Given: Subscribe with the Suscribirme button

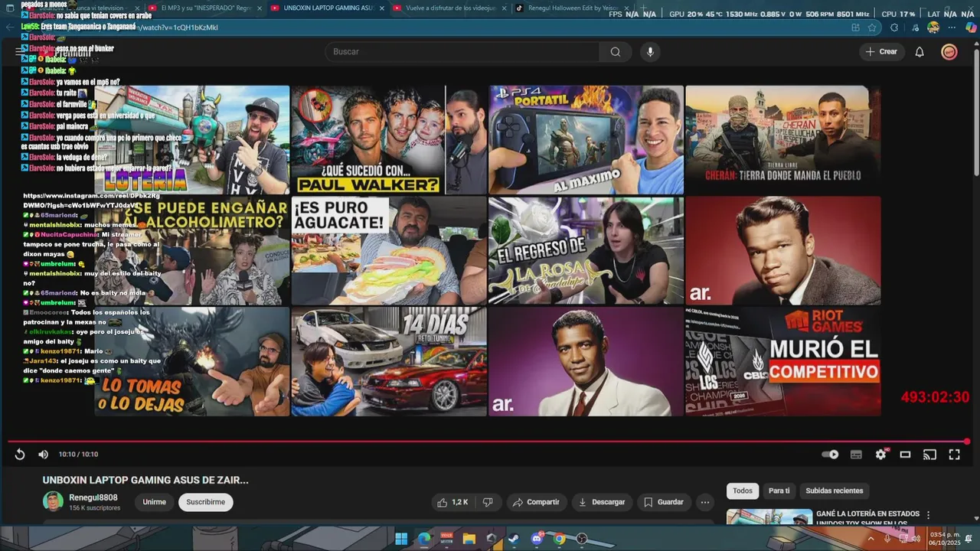Looking at the screenshot, I should (206, 502).
